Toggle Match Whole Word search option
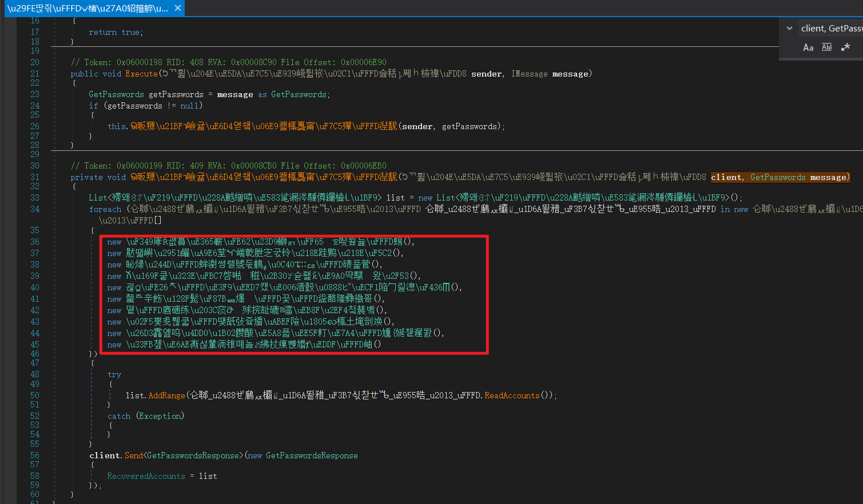This screenshot has height=504, width=863. click(827, 47)
